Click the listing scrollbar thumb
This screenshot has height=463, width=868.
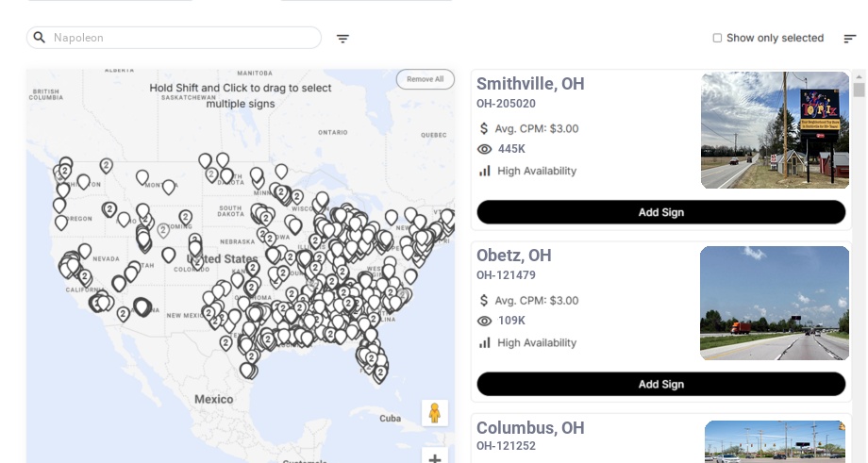point(859,90)
